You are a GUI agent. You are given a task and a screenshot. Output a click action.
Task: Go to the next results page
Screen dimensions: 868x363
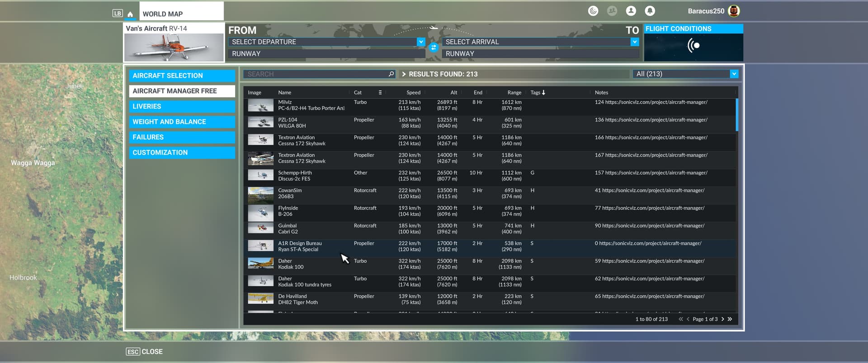722,319
